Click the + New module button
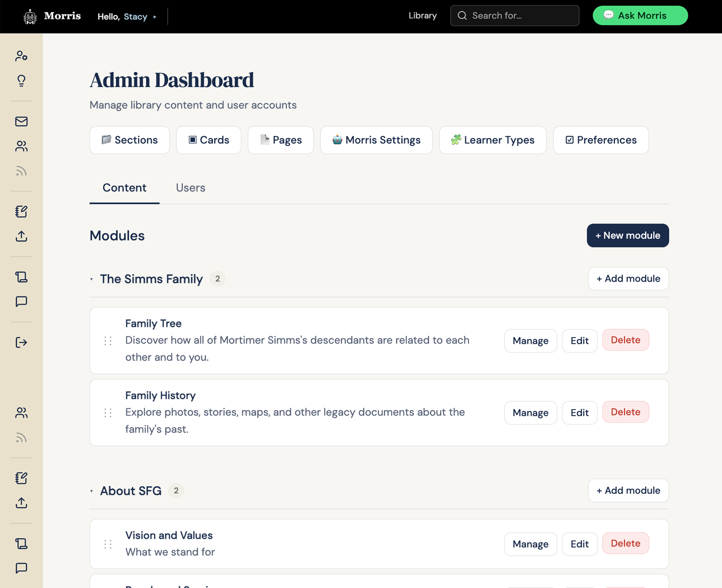The image size is (722, 588). coord(628,236)
